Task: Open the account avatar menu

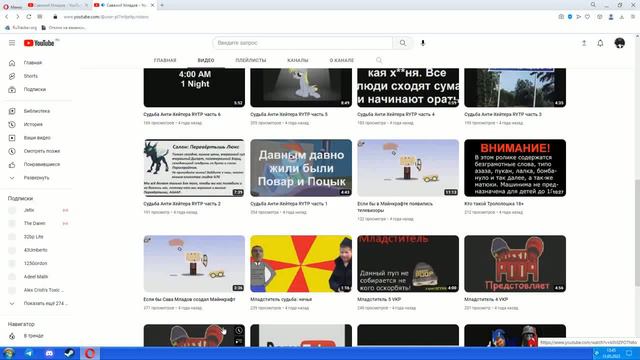Action: pyautogui.click(x=620, y=43)
